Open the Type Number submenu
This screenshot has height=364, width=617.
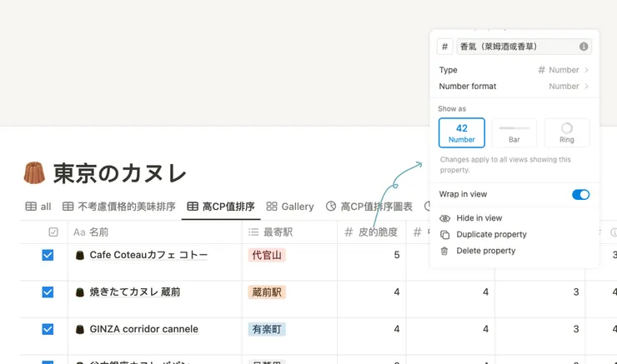[514, 70]
